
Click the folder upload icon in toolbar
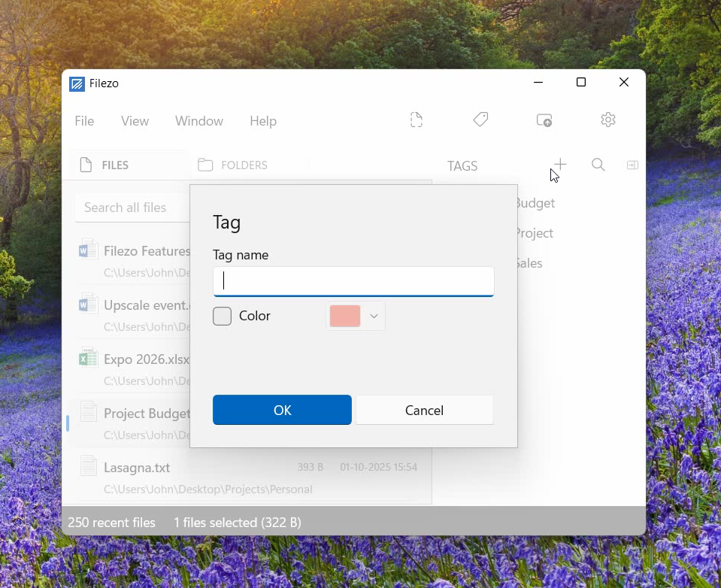pyautogui.click(x=544, y=120)
